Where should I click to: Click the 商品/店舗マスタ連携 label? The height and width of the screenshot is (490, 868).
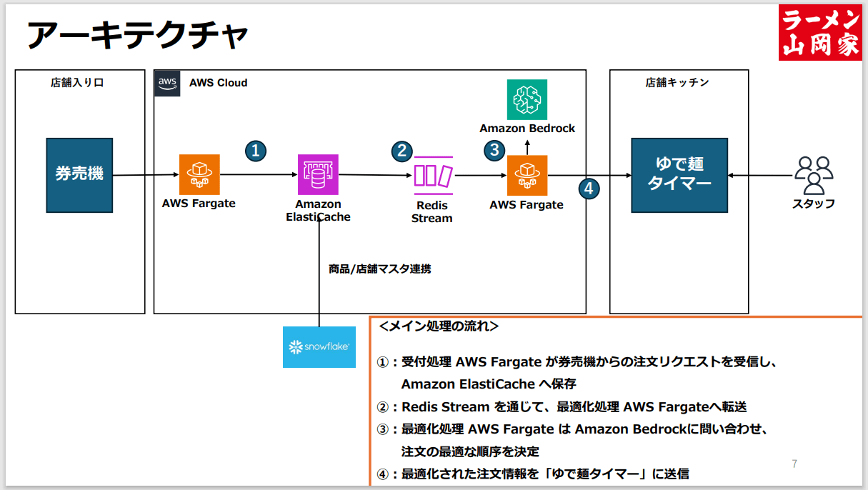(379, 269)
